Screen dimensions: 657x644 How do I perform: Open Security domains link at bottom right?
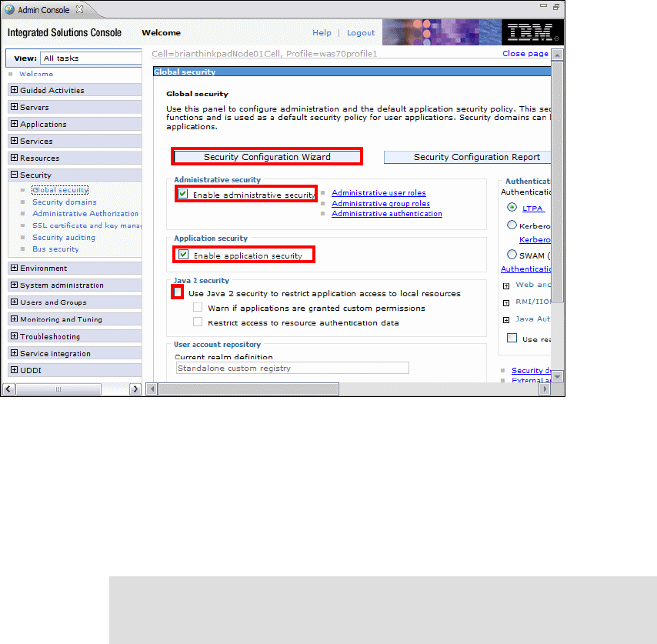point(531,371)
